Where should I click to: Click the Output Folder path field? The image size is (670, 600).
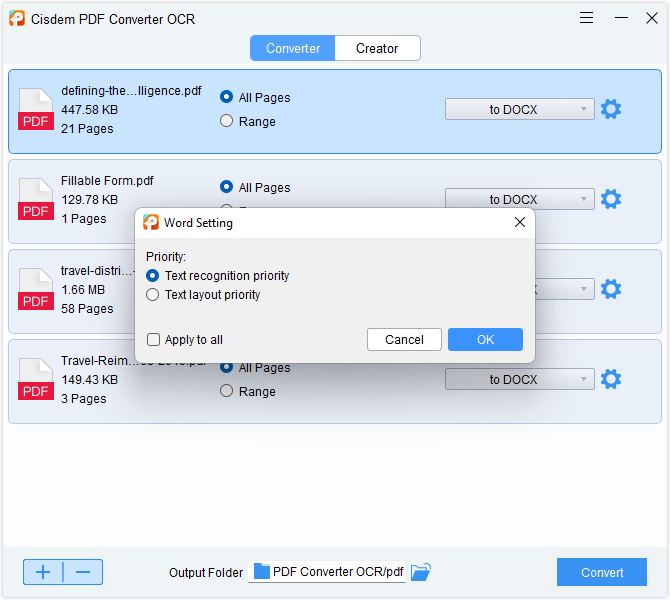(x=327, y=572)
